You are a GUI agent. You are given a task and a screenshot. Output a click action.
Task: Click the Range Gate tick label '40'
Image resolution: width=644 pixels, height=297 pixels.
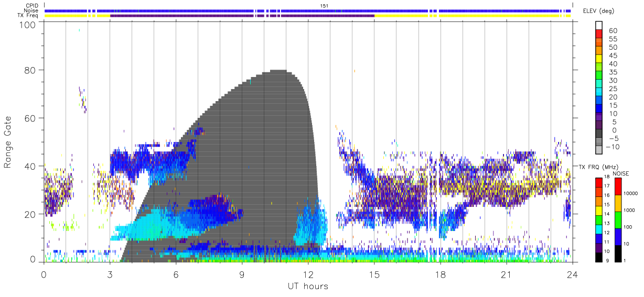pyautogui.click(x=30, y=166)
